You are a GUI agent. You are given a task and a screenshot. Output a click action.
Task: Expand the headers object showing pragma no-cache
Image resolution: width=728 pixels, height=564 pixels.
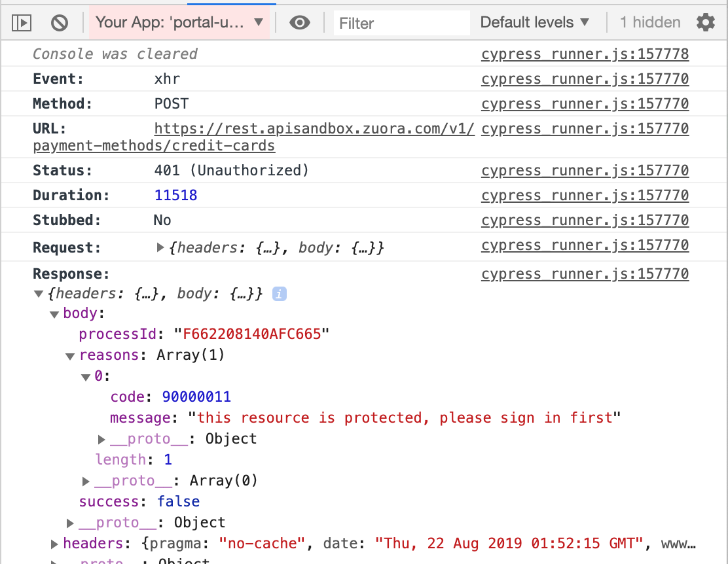55,543
